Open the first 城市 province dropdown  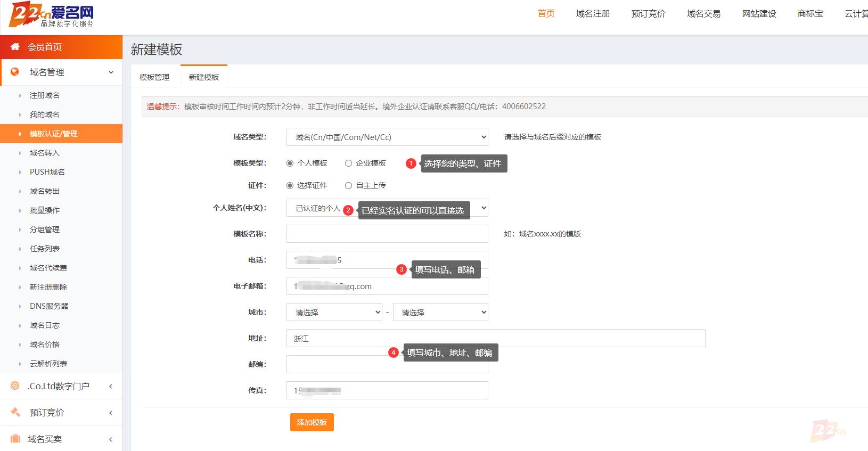334,313
